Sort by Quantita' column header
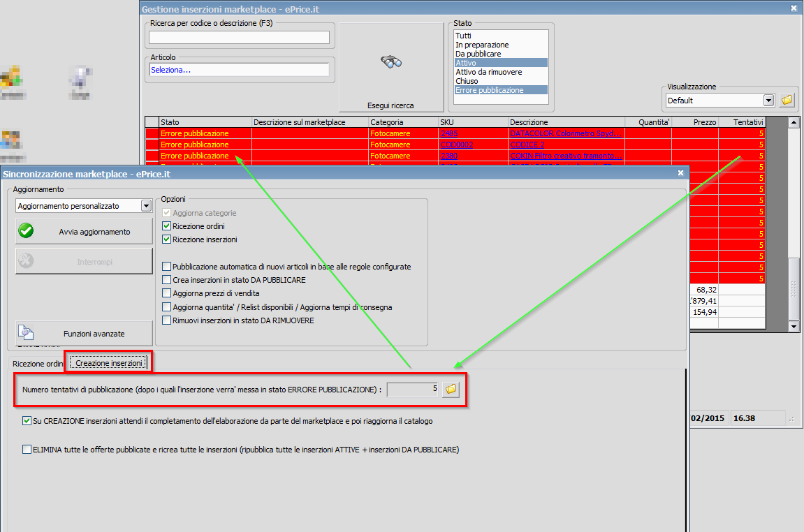 [649, 122]
